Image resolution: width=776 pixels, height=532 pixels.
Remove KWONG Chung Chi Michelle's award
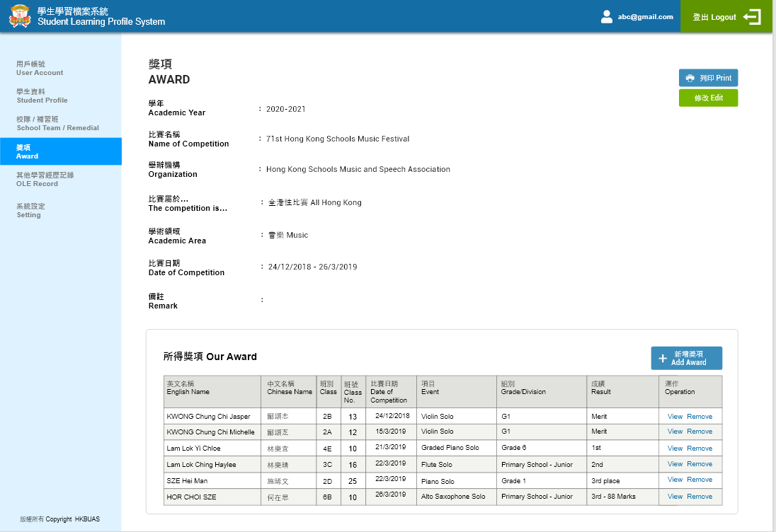(700, 432)
